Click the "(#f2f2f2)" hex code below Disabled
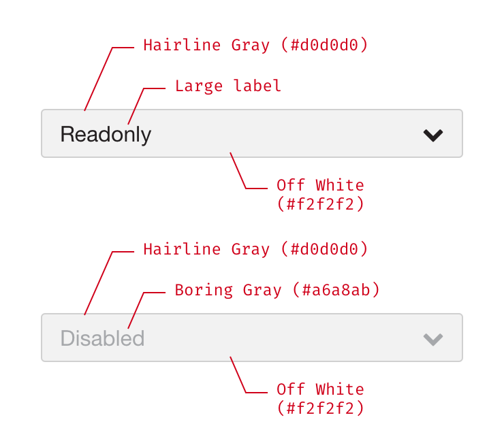 click(320, 408)
